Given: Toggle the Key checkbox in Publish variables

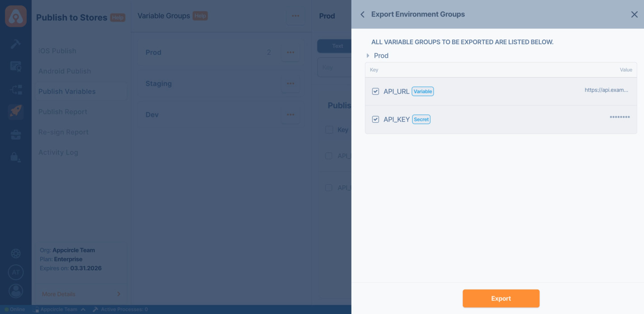Looking at the screenshot, I should (329, 130).
